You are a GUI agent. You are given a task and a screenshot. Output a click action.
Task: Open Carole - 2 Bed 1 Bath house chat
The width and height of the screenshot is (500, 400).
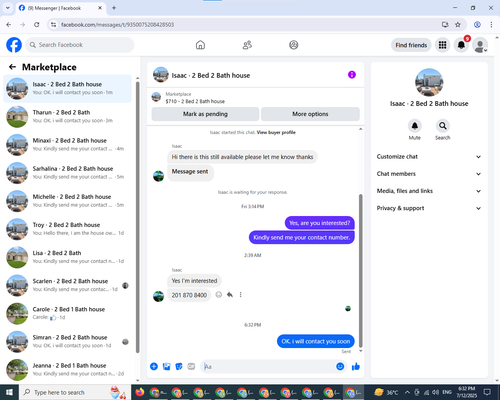click(67, 313)
